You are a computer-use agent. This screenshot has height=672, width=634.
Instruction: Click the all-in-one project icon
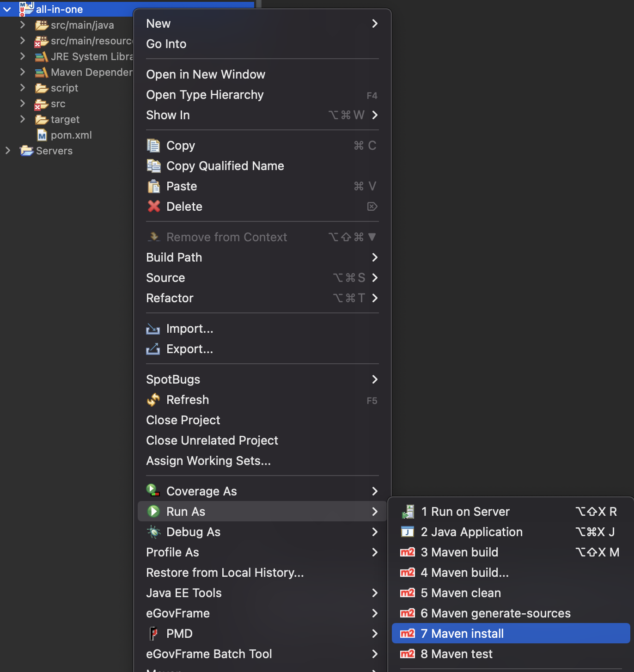(x=26, y=9)
